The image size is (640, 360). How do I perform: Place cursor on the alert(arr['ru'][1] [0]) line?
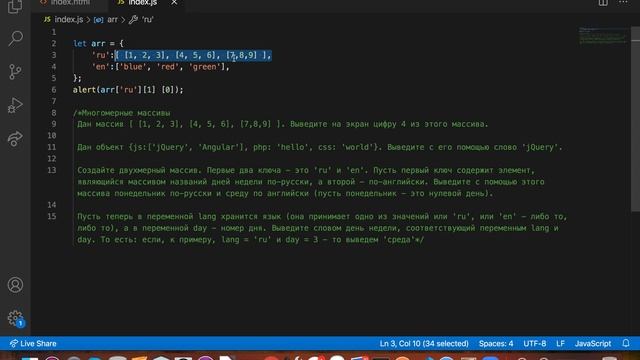pos(128,90)
